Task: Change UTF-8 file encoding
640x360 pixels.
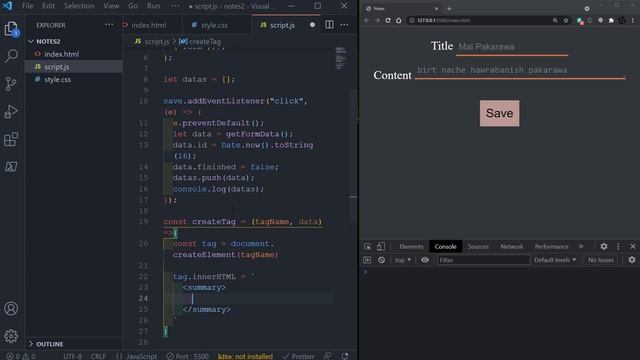Action: click(x=73, y=356)
